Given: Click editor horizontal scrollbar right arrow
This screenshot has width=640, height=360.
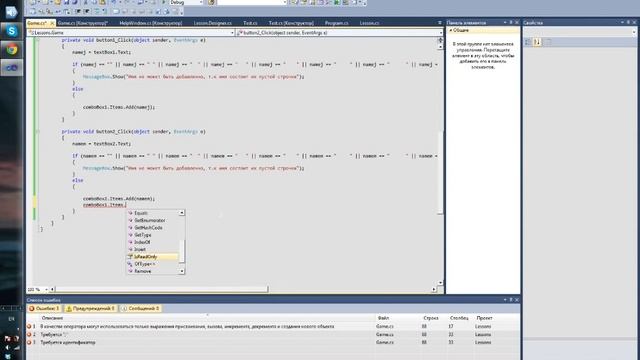Looking at the screenshot, I should tap(433, 289).
